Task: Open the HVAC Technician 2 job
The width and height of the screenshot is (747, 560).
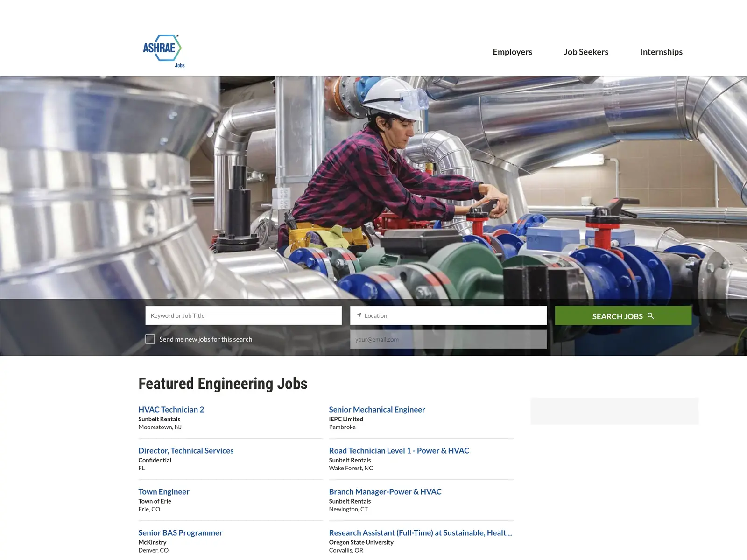Action: (171, 409)
